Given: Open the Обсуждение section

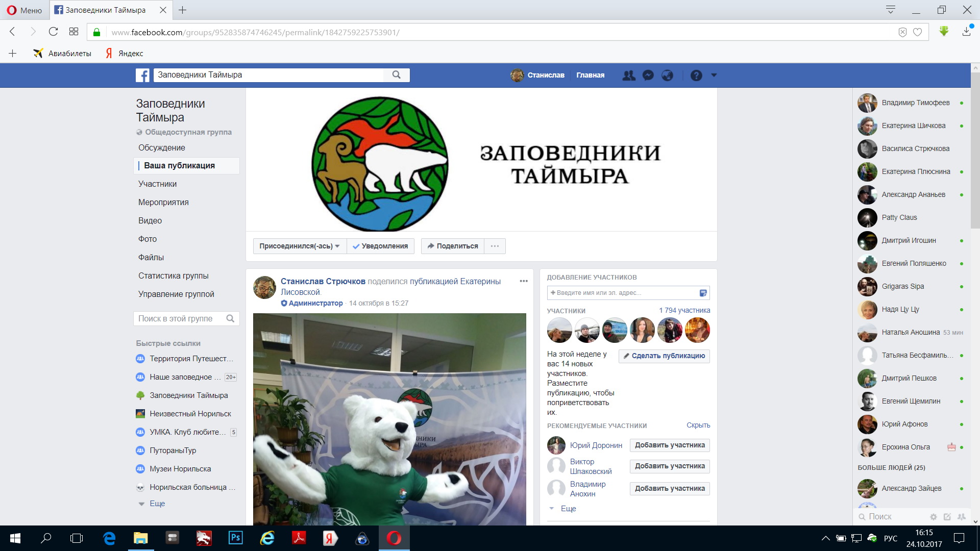Looking at the screenshot, I should coord(162,147).
